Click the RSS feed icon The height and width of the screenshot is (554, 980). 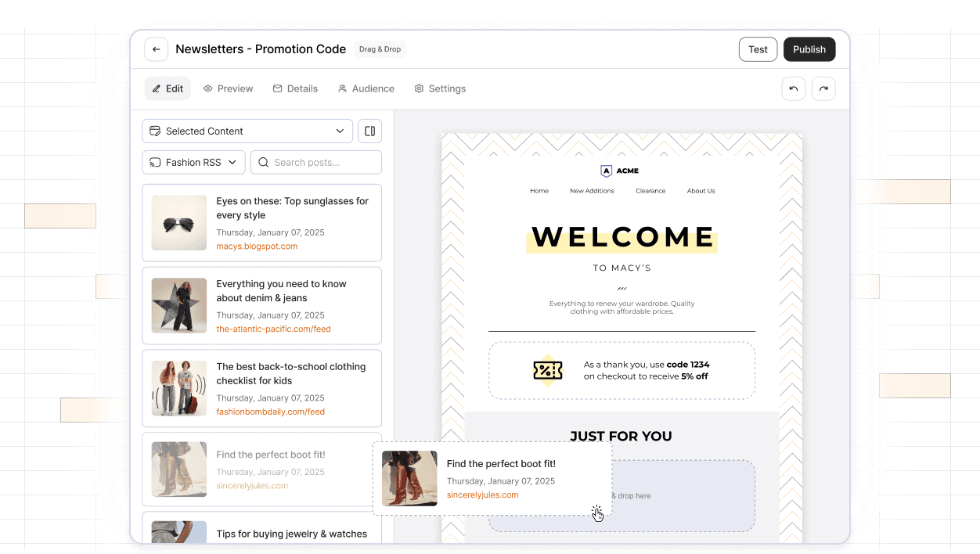155,163
